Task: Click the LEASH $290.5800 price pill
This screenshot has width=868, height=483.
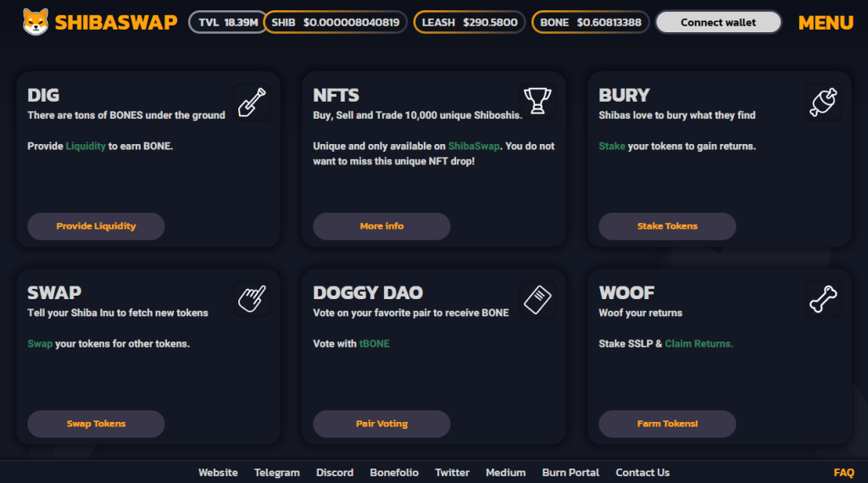Action: 470,22
